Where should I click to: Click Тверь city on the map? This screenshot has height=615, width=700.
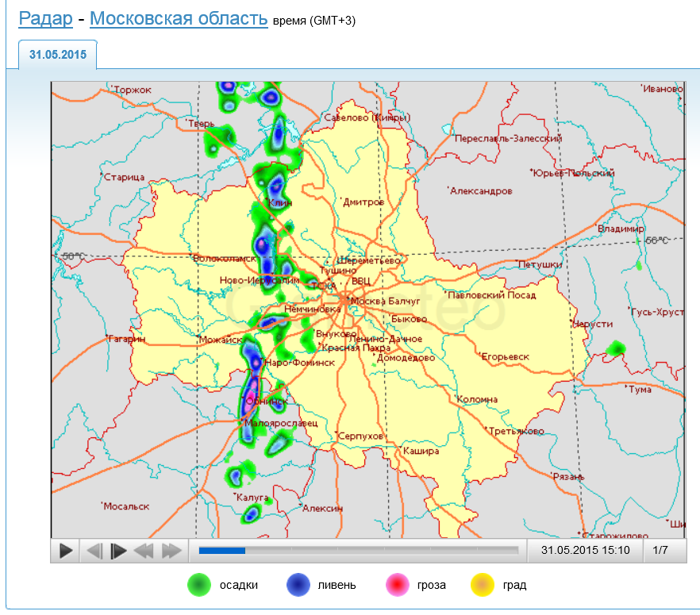(x=202, y=124)
